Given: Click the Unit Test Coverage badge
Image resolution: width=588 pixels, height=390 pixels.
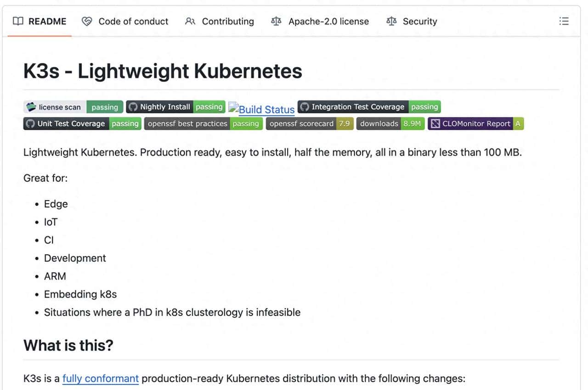Looking at the screenshot, I should coord(82,123).
